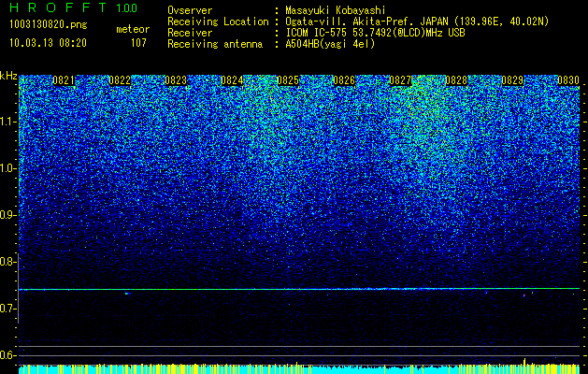
Task: Click the Ovserver field label
Action: click(x=190, y=11)
